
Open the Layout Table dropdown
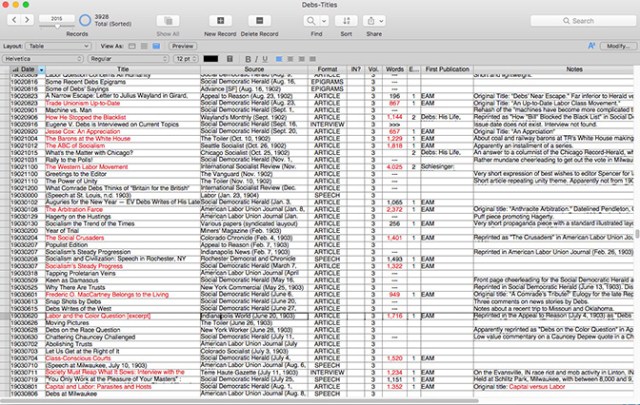click(x=58, y=46)
